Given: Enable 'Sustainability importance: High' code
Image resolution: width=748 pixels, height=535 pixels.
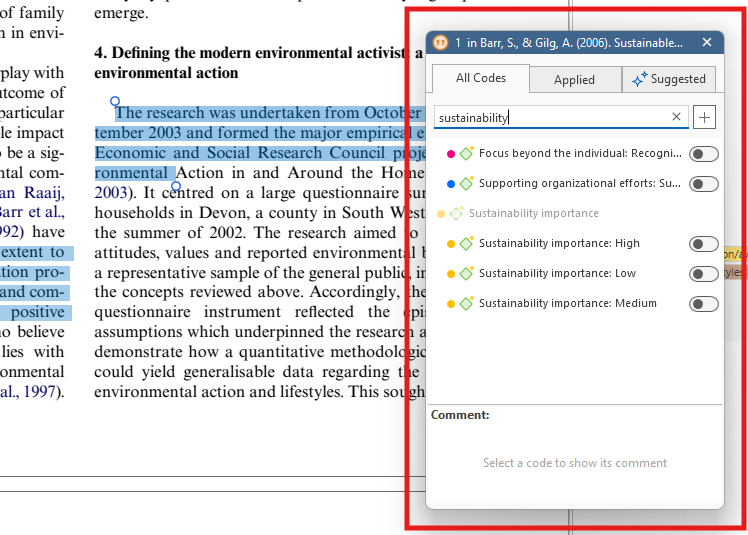Looking at the screenshot, I should click(703, 244).
